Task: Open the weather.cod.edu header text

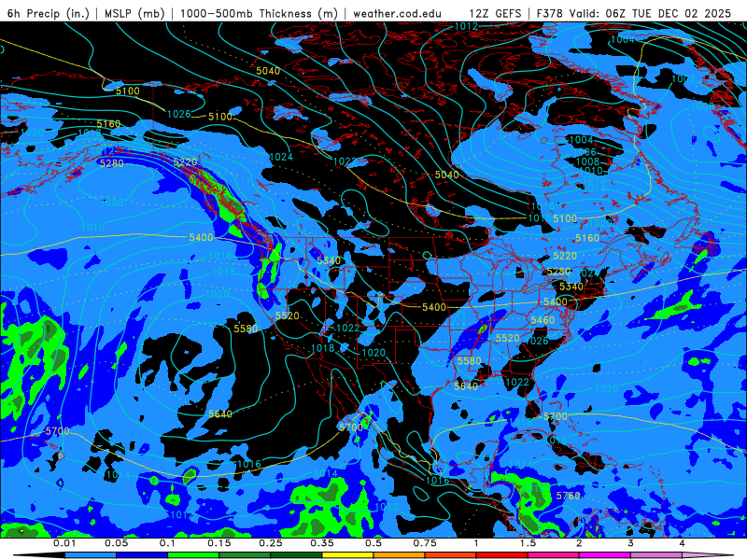Action: point(397,13)
